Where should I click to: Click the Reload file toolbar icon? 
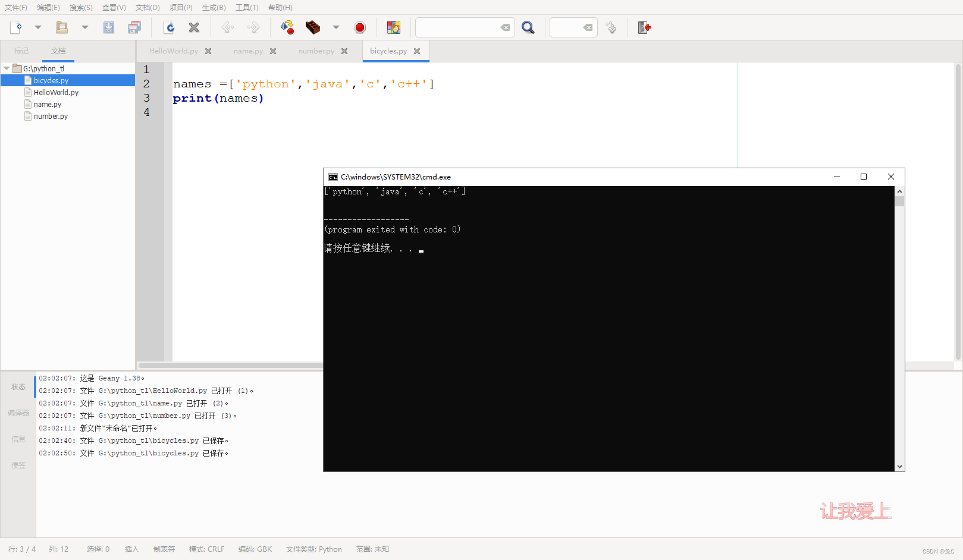pyautogui.click(x=170, y=27)
